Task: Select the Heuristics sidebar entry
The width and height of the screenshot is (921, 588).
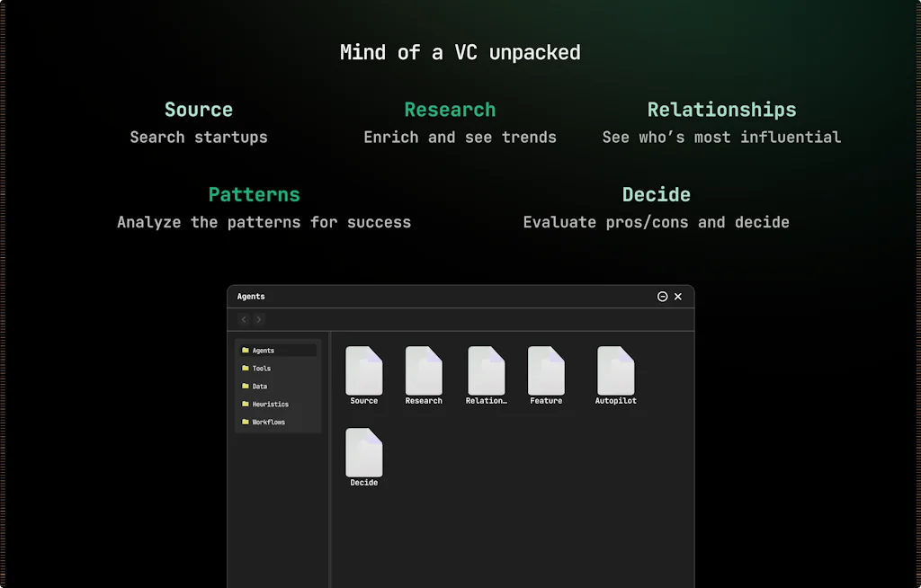Action: click(268, 404)
